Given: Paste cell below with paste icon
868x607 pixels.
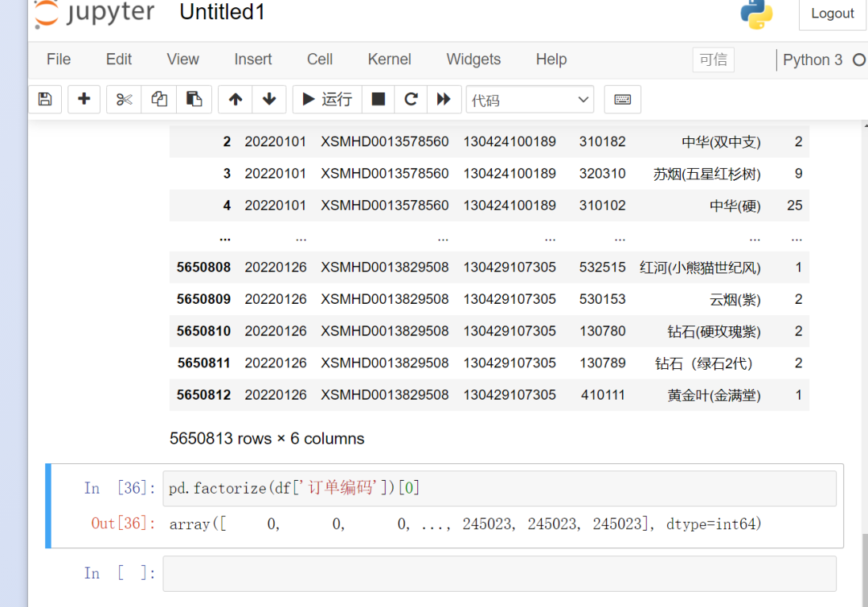Looking at the screenshot, I should tap(194, 99).
